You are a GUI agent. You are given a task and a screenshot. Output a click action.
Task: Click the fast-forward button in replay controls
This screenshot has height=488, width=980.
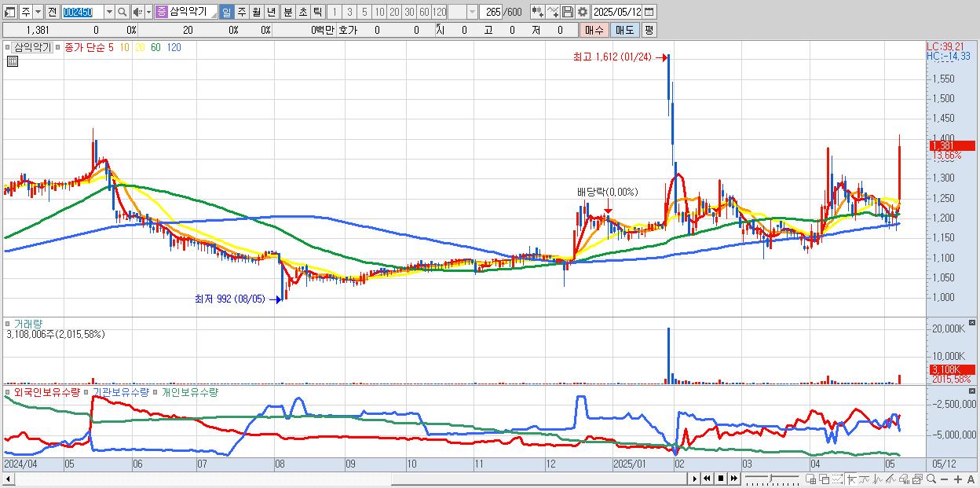[x=734, y=479]
